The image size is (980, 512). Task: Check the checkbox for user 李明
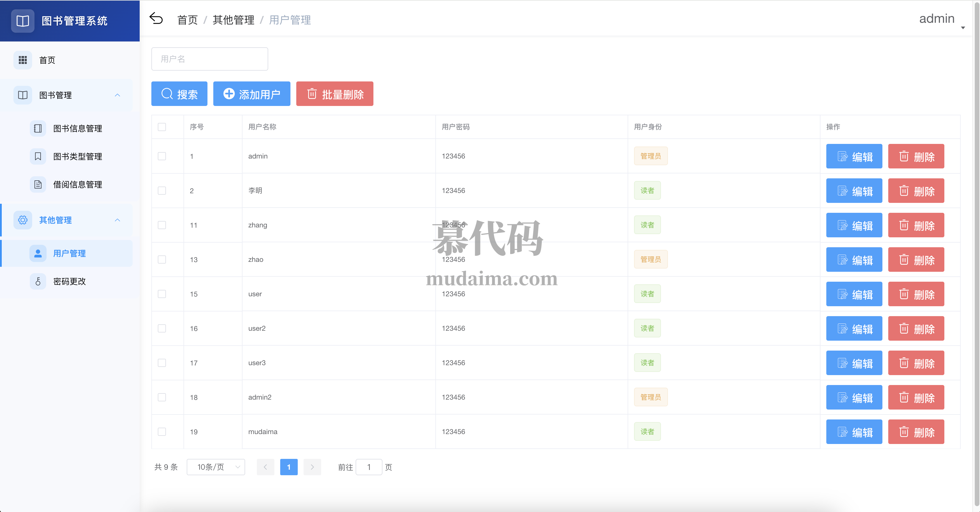[x=162, y=191]
